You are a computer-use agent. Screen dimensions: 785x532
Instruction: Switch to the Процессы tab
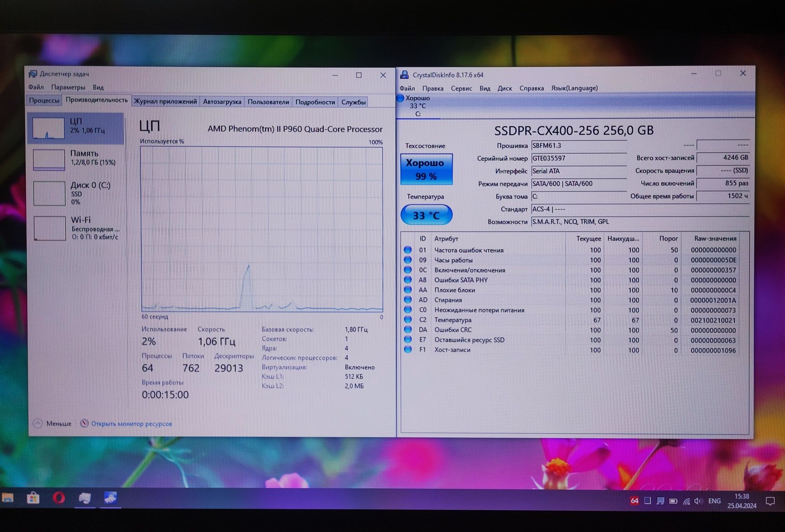coord(44,101)
